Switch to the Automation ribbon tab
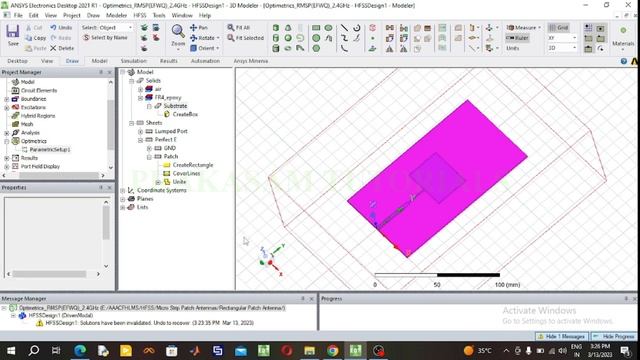 (205, 61)
